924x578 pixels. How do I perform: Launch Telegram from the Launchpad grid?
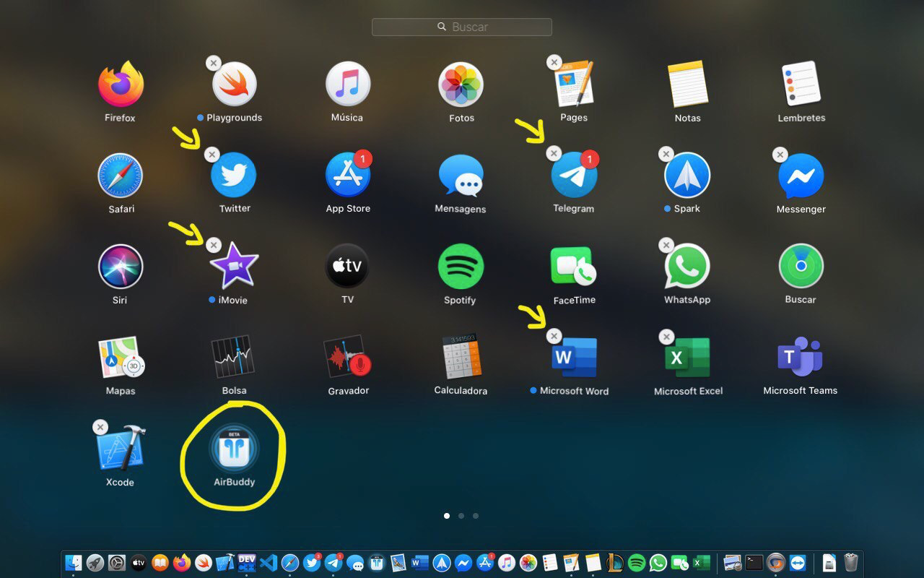574,175
